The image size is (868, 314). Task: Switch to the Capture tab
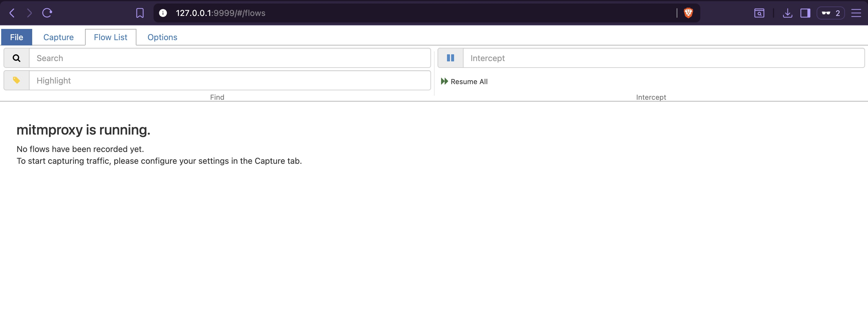(x=59, y=37)
